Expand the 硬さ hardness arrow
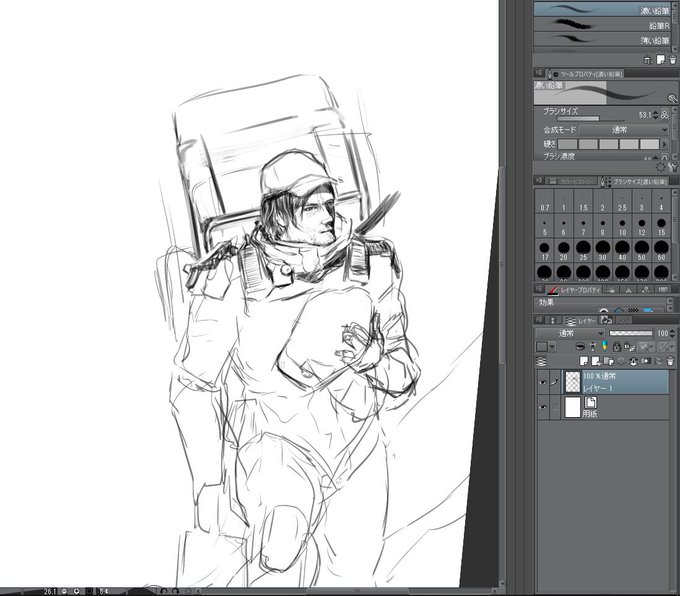The image size is (680, 596). [664, 144]
